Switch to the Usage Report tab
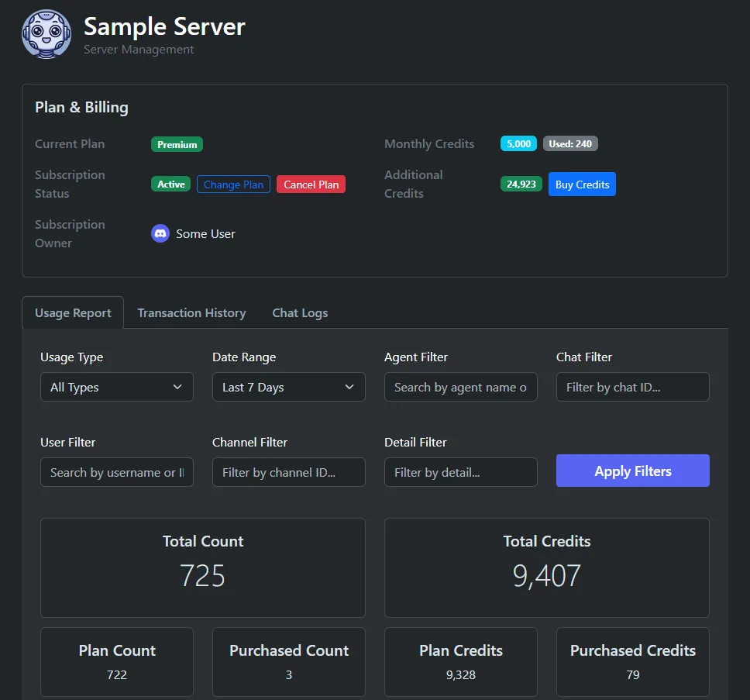Screen dimensions: 750x700 click(x=73, y=313)
